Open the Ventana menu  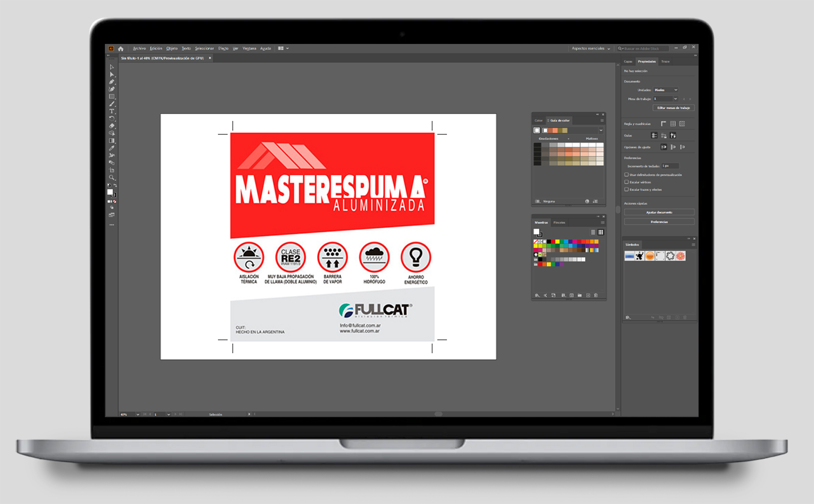[x=249, y=48]
